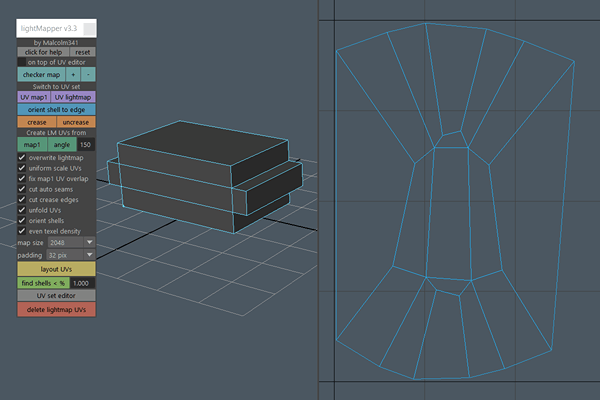The height and width of the screenshot is (400, 600).
Task: Toggle on top of UV editor checkbox
Action: tap(23, 62)
